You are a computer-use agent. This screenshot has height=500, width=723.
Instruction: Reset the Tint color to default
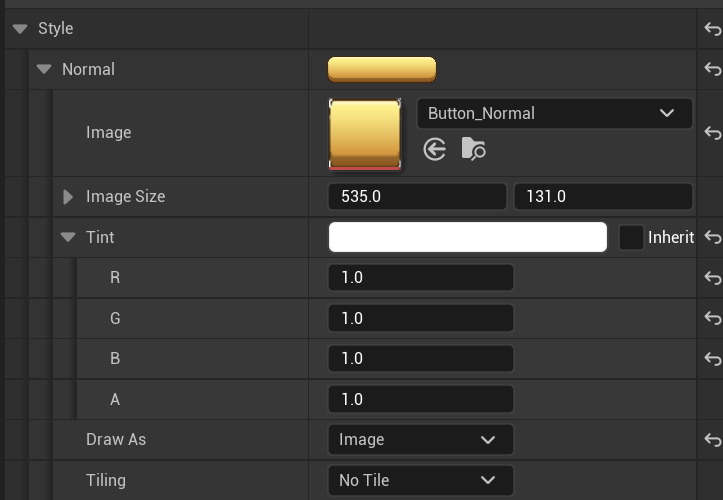(712, 237)
